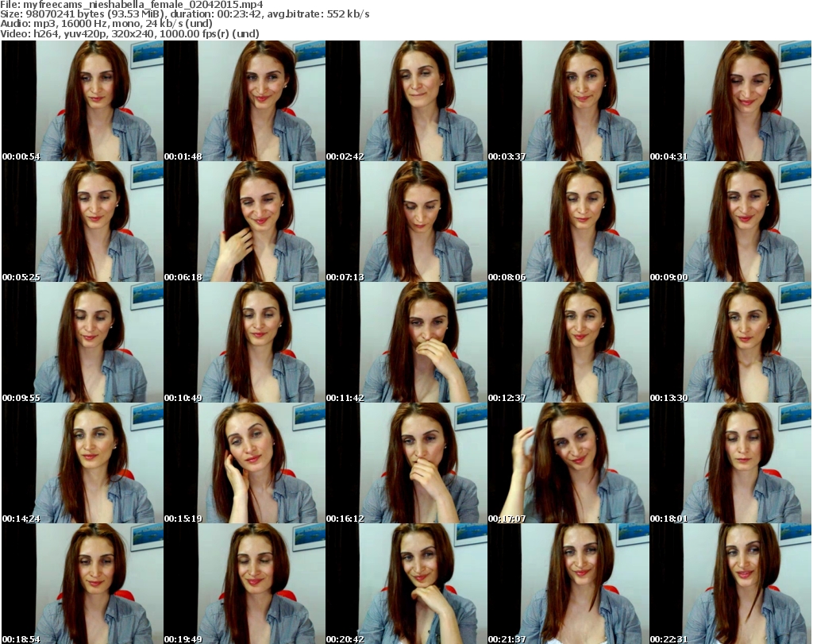The image size is (813, 644).
Task: Select the thumbnail at 00:21:37
Action: coord(568,584)
